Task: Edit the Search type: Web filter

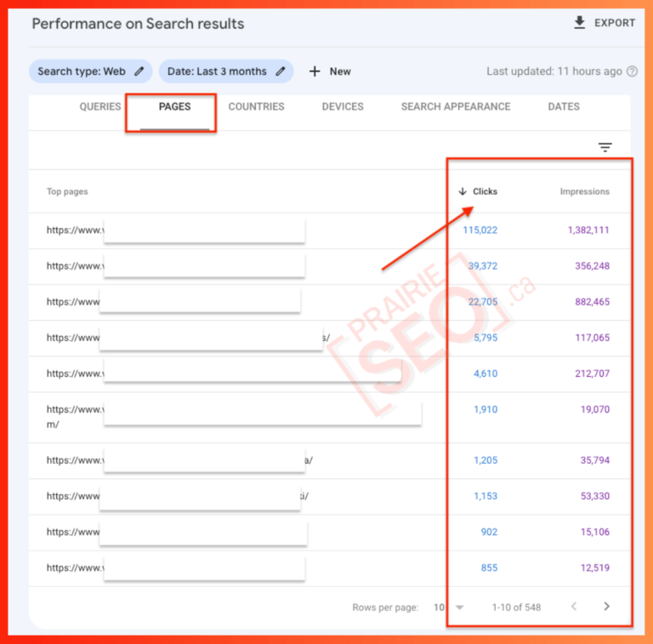Action: tap(139, 71)
